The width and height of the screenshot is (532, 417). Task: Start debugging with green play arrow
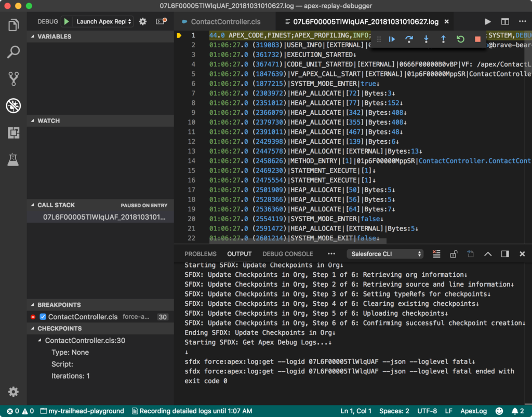tap(66, 22)
